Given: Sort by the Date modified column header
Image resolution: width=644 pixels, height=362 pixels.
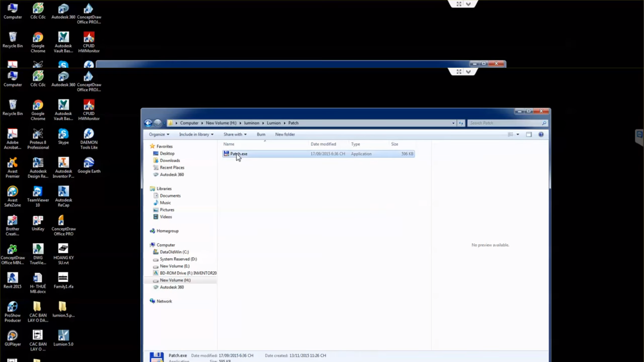Looking at the screenshot, I should coord(323,144).
